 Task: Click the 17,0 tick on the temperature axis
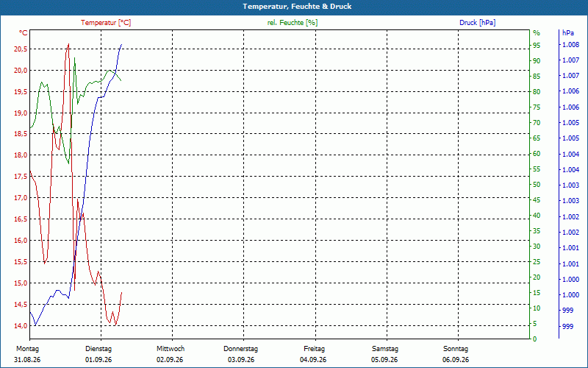21,198
